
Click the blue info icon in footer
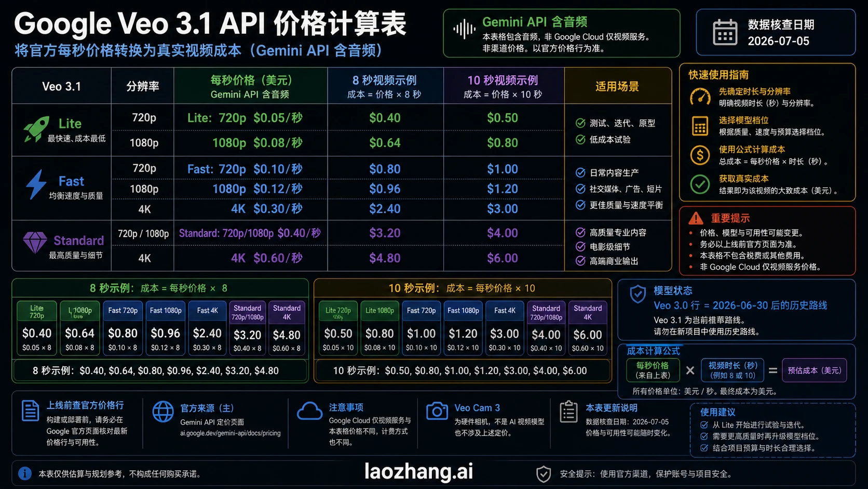(x=24, y=473)
